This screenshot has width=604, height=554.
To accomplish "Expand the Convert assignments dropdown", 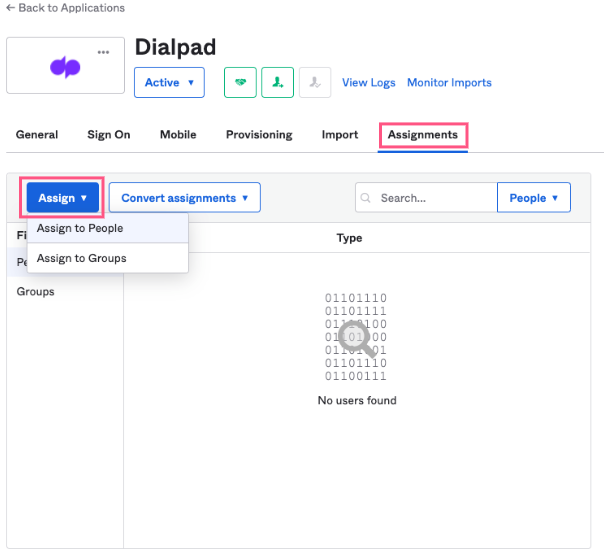I will pyautogui.click(x=185, y=198).
